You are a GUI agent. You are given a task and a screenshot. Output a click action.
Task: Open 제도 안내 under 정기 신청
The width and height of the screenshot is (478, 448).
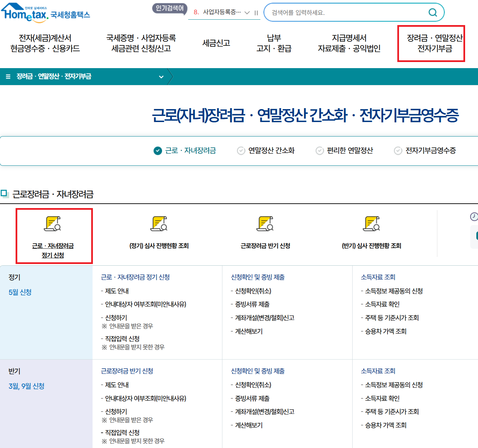pyautogui.click(x=117, y=291)
